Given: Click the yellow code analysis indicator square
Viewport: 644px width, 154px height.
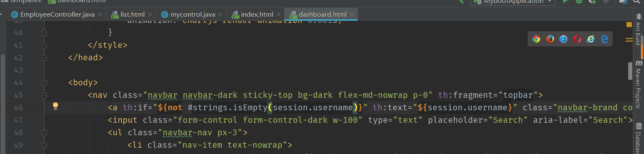Looking at the screenshot, I should 629,25.
